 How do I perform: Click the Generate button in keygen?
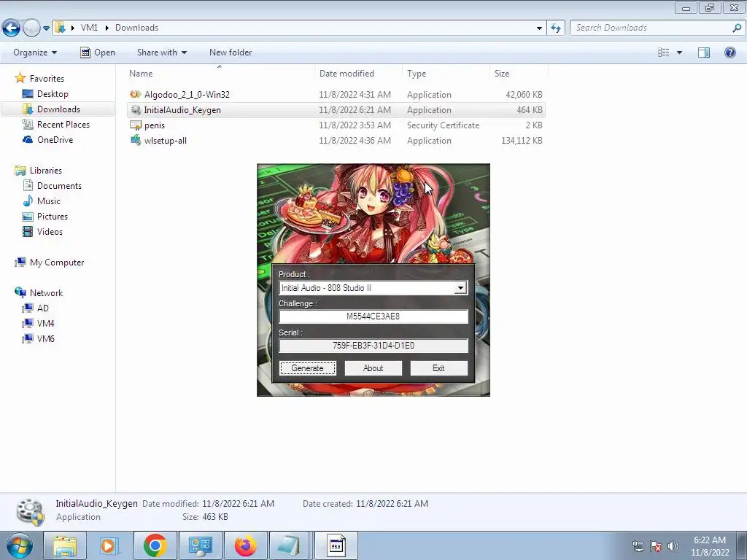pyautogui.click(x=307, y=368)
